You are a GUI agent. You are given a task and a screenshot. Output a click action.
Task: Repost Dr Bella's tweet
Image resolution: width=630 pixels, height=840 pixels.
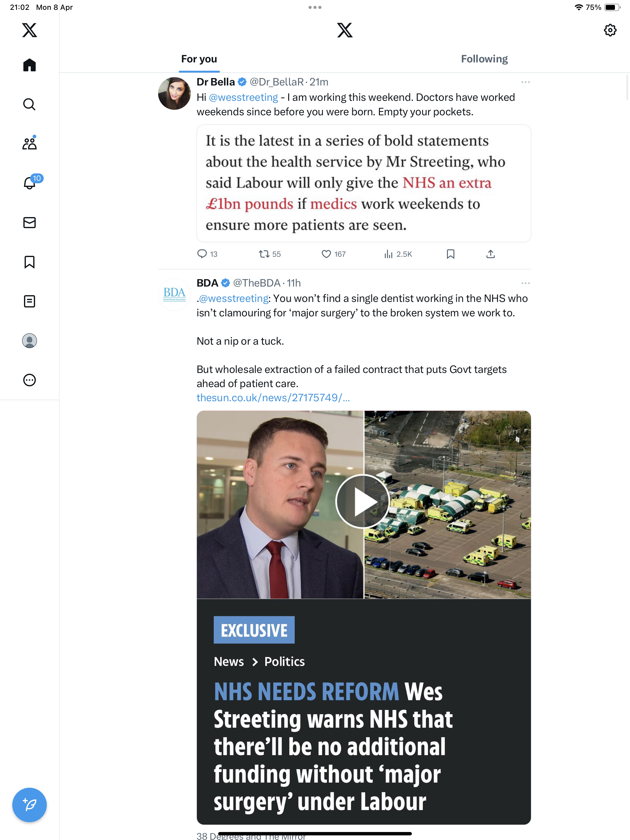[x=269, y=254]
